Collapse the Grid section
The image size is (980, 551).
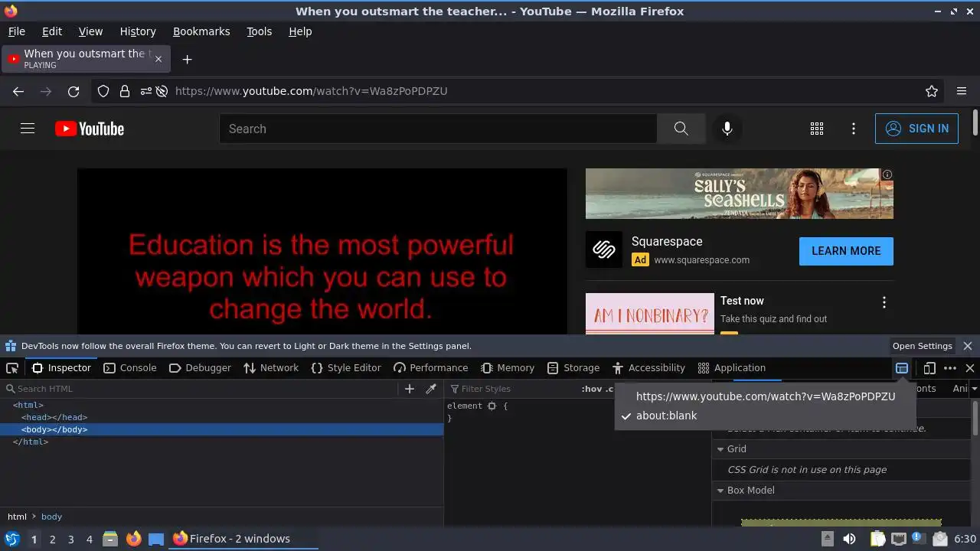720,449
